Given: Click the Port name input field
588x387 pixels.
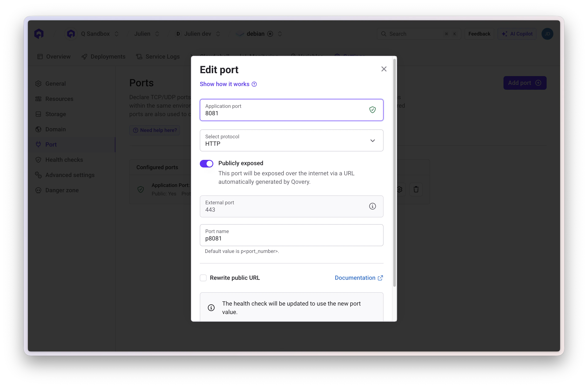Looking at the screenshot, I should (x=291, y=235).
